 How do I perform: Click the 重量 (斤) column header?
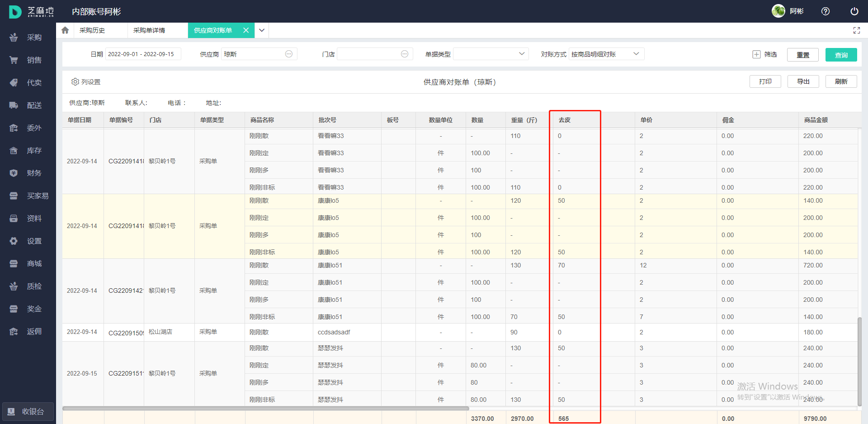[524, 120]
